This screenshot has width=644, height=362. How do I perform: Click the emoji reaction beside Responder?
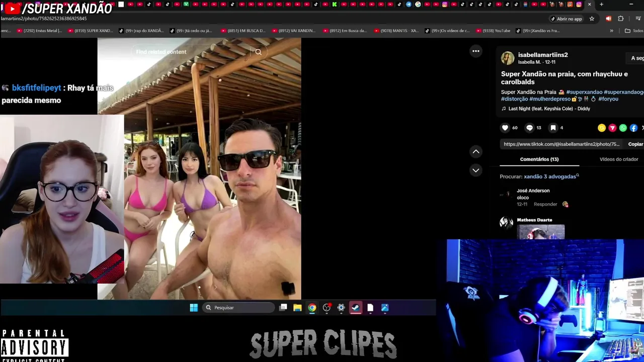(x=565, y=204)
